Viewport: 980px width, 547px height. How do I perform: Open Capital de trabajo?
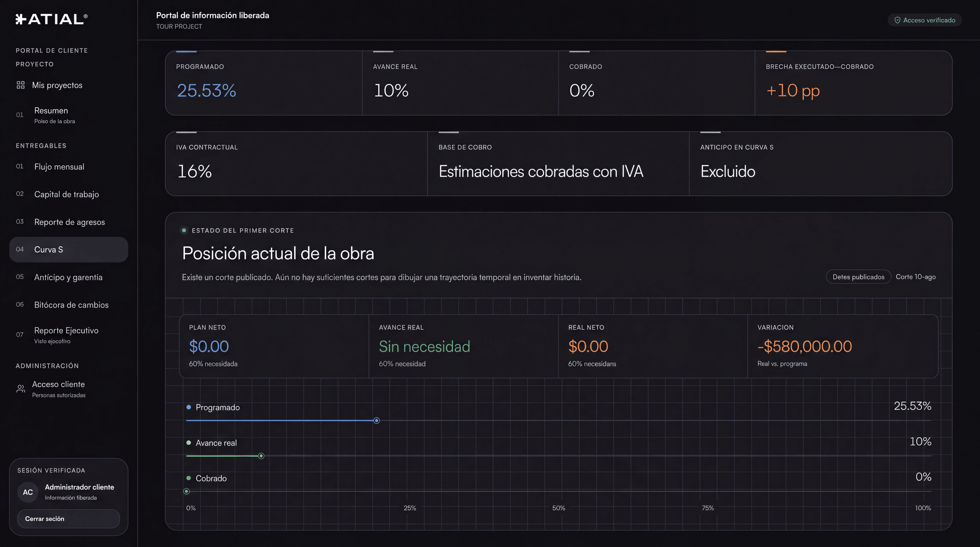pyautogui.click(x=69, y=194)
